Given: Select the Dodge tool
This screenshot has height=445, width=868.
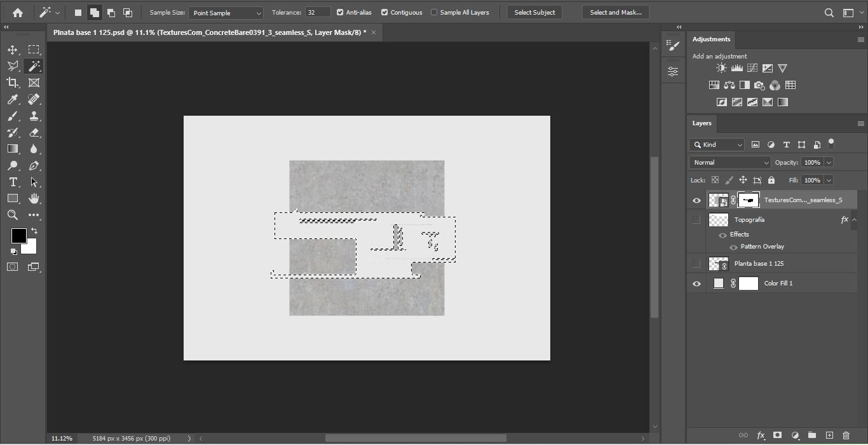Looking at the screenshot, I should click(13, 166).
